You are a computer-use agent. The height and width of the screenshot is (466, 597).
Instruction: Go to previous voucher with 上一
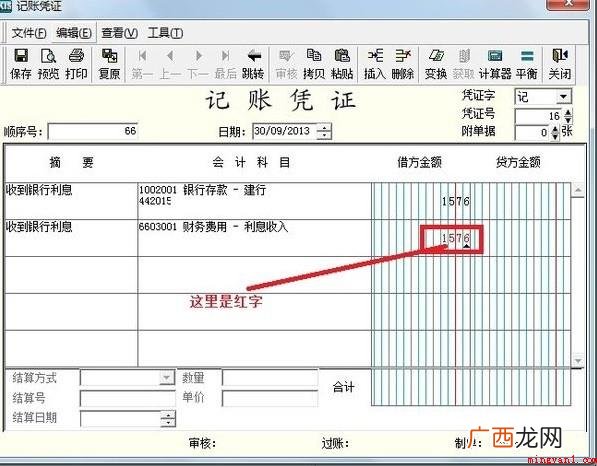(170, 64)
